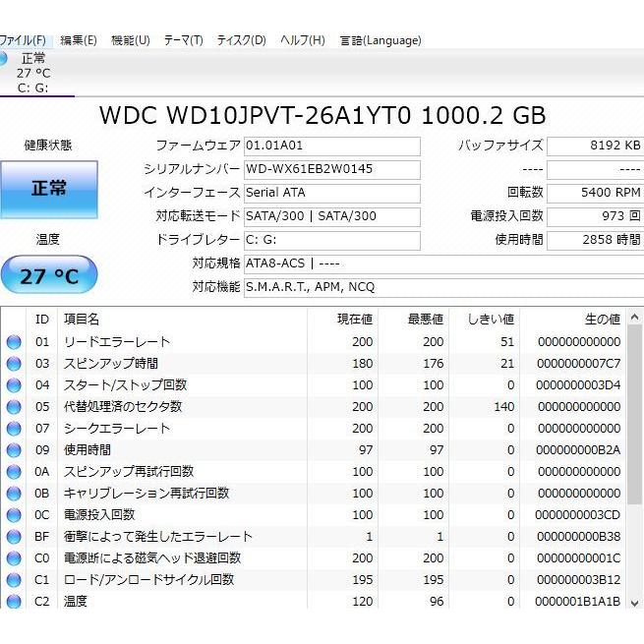The image size is (644, 644).
Task: Click the serial number field WD-WX61EB2W0145
Action: pyautogui.click(x=332, y=170)
